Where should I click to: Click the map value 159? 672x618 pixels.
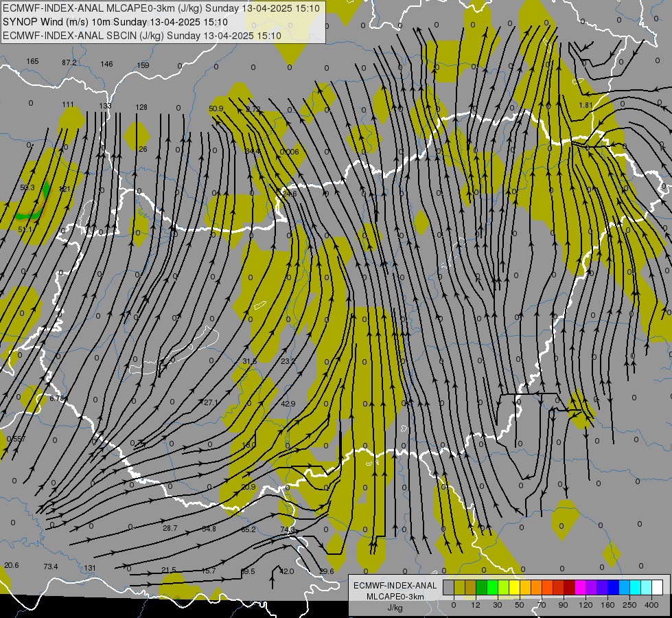(143, 65)
